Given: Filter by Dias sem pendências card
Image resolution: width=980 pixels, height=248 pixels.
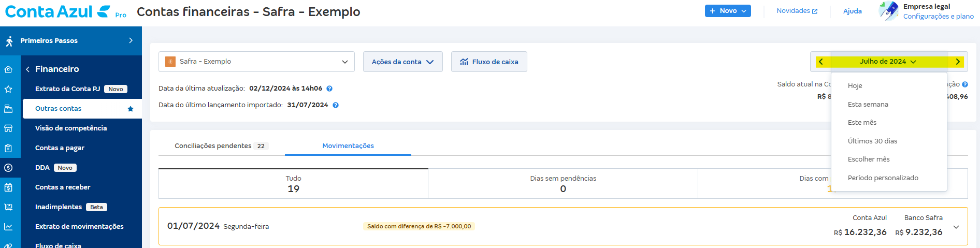Looking at the screenshot, I should (x=563, y=183).
